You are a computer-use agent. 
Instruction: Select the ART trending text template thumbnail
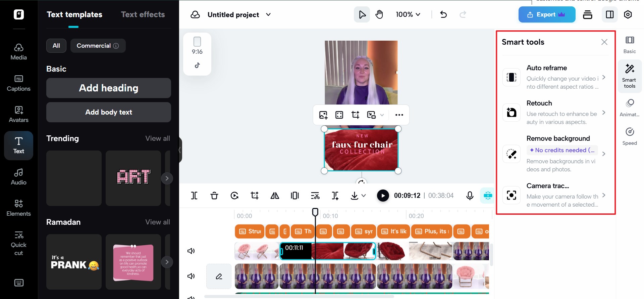point(133,178)
